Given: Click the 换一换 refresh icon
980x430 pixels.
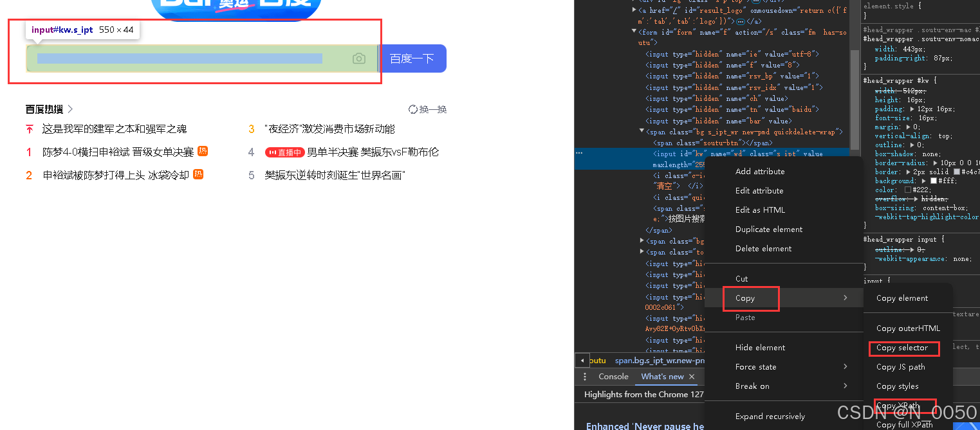Looking at the screenshot, I should tap(413, 109).
